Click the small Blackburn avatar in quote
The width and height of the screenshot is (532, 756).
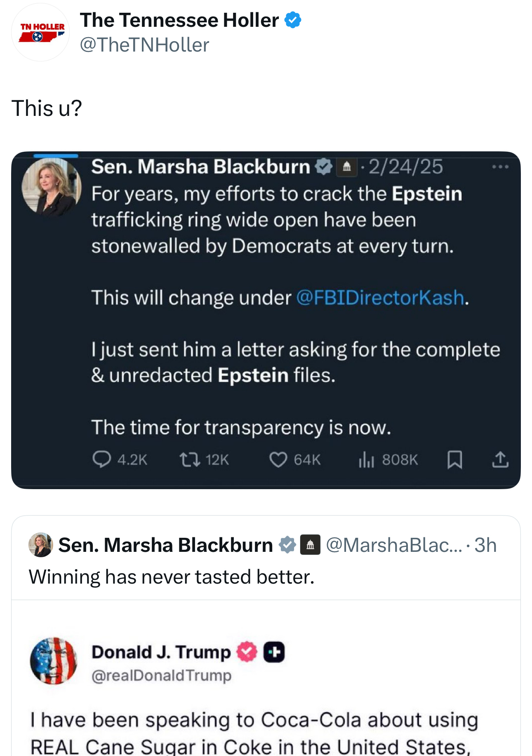coord(40,544)
